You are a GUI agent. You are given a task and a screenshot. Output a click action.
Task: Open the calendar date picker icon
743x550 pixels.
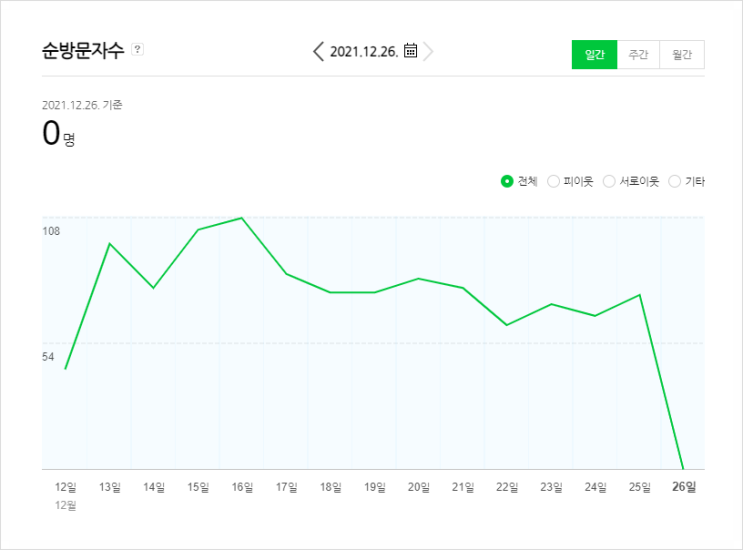pyautogui.click(x=410, y=50)
